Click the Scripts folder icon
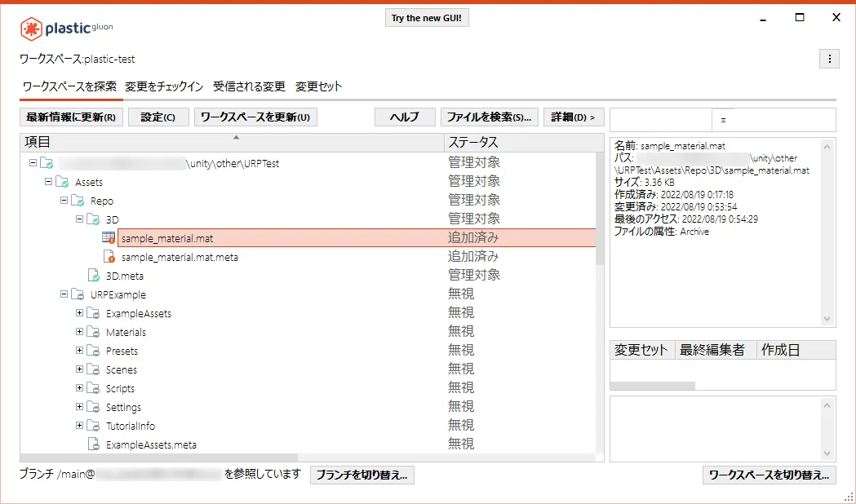The width and height of the screenshot is (856, 504). [93, 388]
